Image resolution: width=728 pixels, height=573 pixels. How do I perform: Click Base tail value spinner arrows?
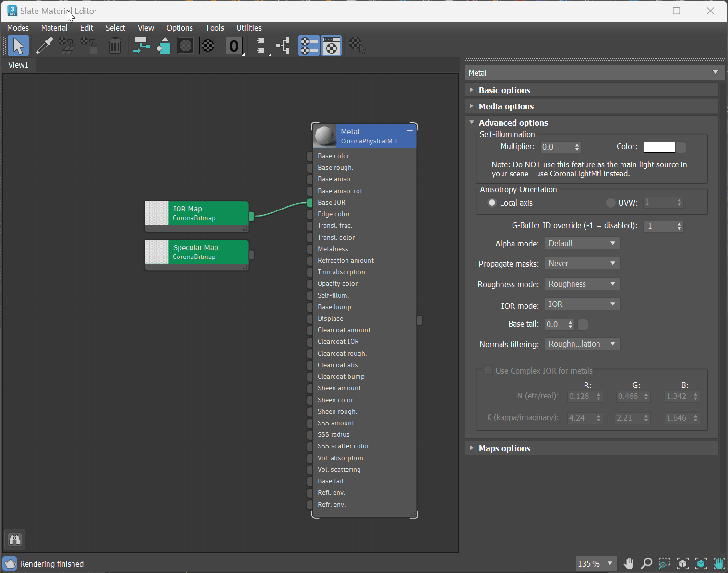click(570, 325)
